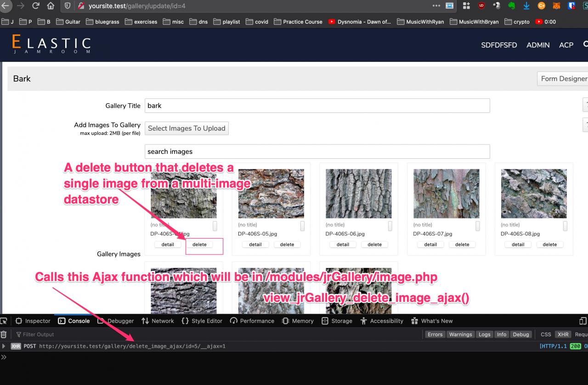The image size is (588, 385).
Task: Click delete under DP-406S-06.jpg
Action: click(374, 245)
